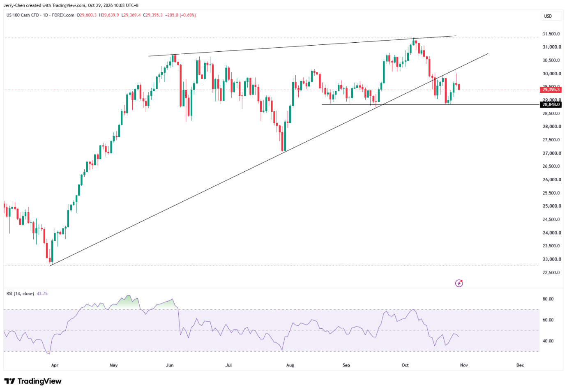
Task: Click the RSI 80.00 scale label
Action: (x=548, y=299)
